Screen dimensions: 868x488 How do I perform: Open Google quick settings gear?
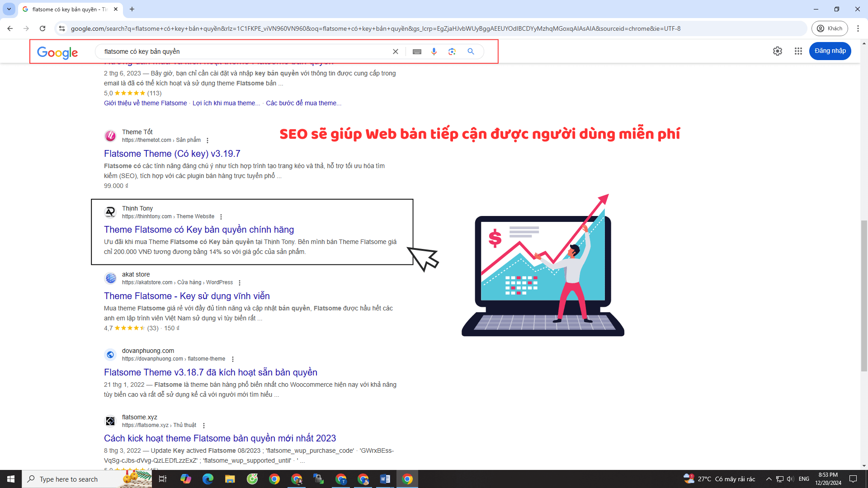coord(778,51)
